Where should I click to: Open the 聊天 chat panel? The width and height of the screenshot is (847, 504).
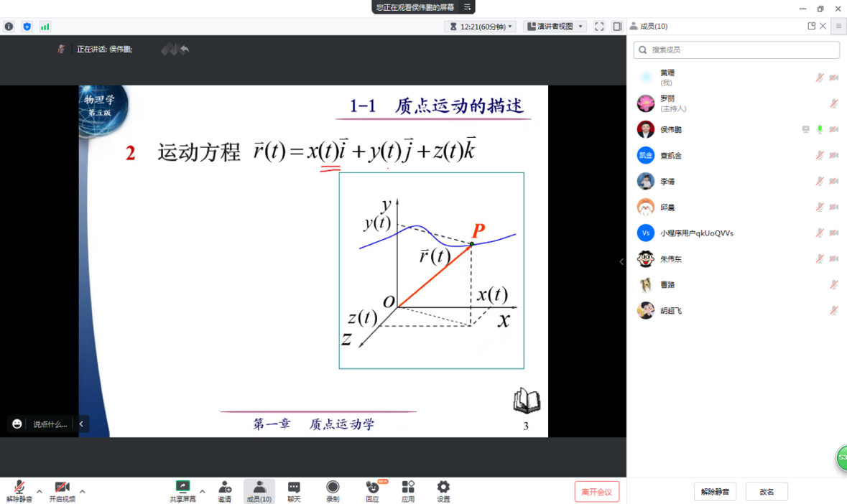point(294,491)
